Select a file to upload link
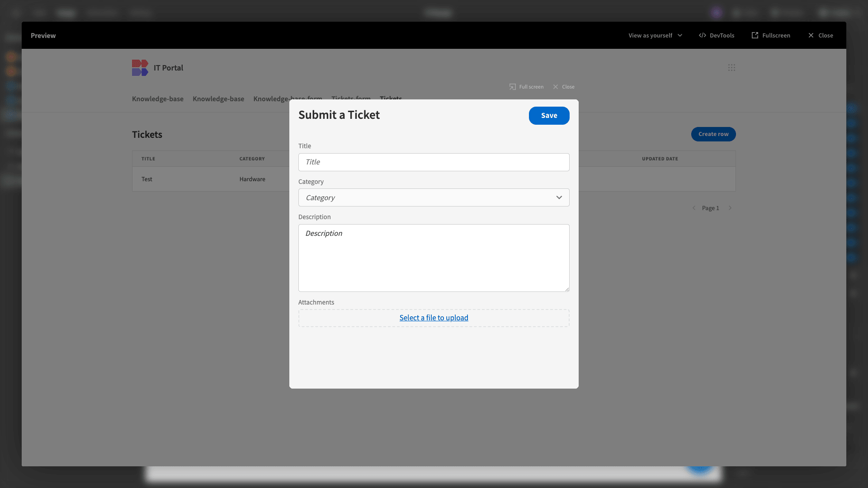The height and width of the screenshot is (488, 868). 434,318
